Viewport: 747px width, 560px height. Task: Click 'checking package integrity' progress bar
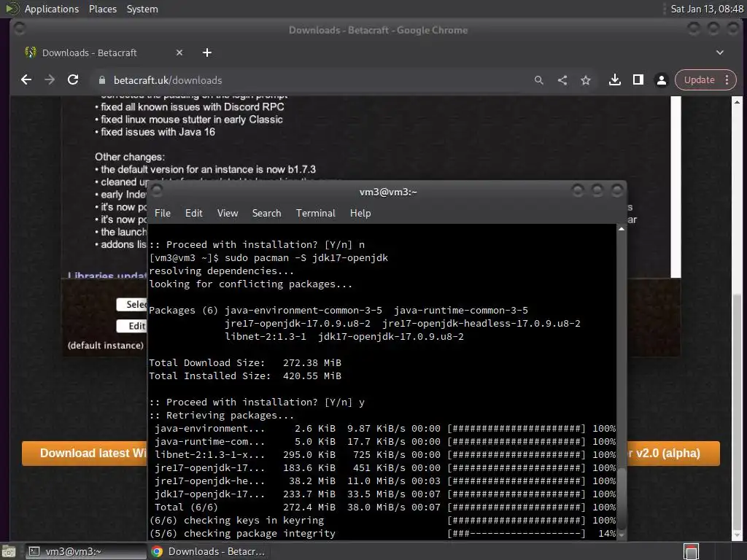pyautogui.click(x=516, y=534)
